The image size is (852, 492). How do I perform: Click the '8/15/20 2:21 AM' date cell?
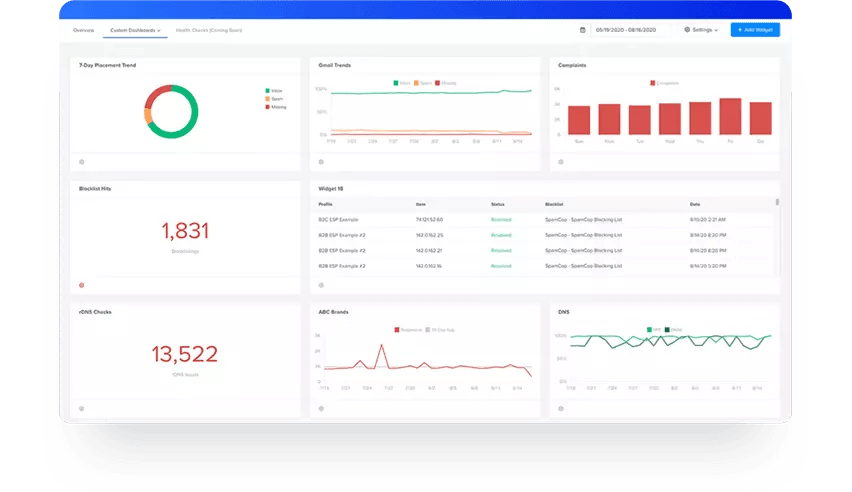707,220
